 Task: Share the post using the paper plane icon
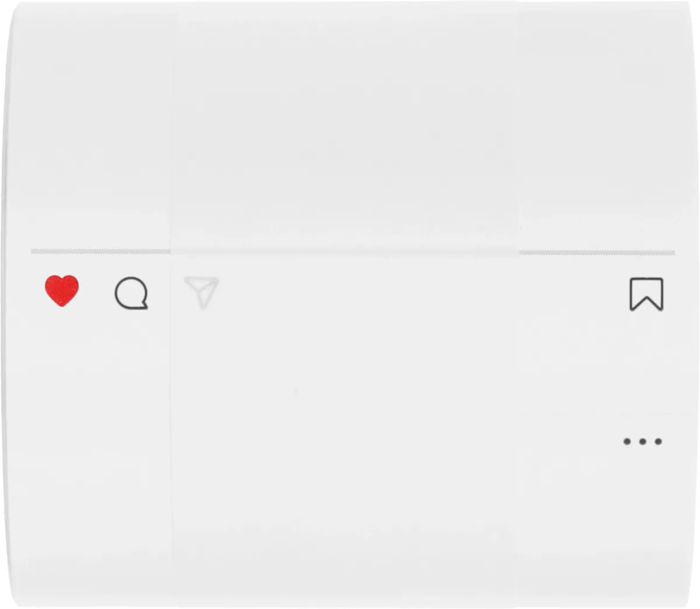[x=201, y=293]
